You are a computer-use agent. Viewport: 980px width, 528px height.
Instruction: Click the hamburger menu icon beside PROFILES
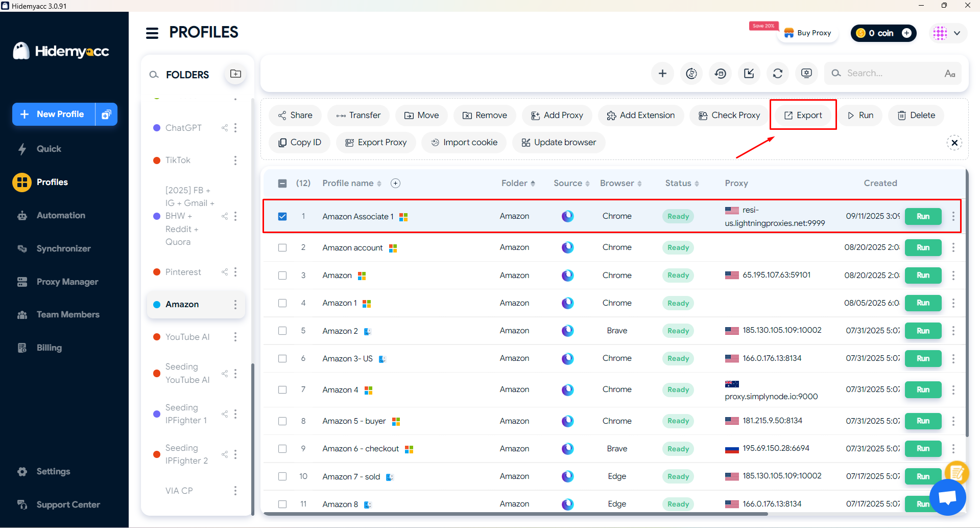click(x=152, y=33)
